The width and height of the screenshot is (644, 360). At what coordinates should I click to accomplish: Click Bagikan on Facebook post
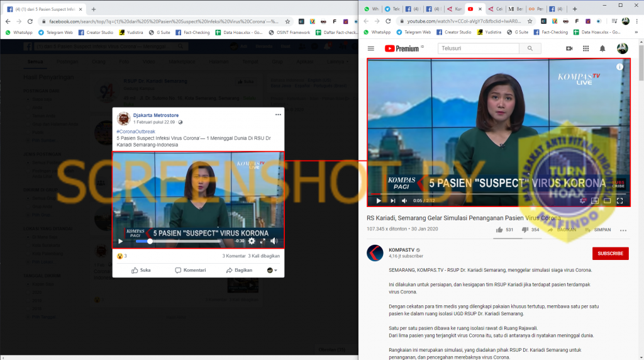point(239,270)
